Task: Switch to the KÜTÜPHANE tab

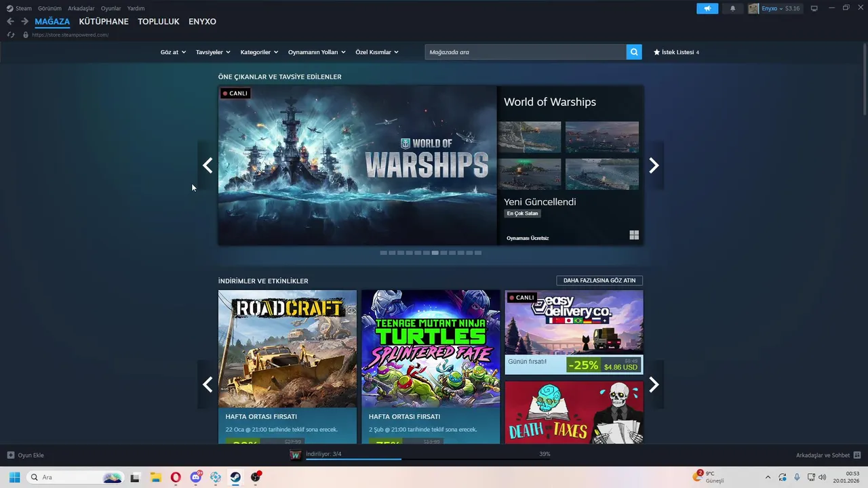Action: click(x=104, y=22)
